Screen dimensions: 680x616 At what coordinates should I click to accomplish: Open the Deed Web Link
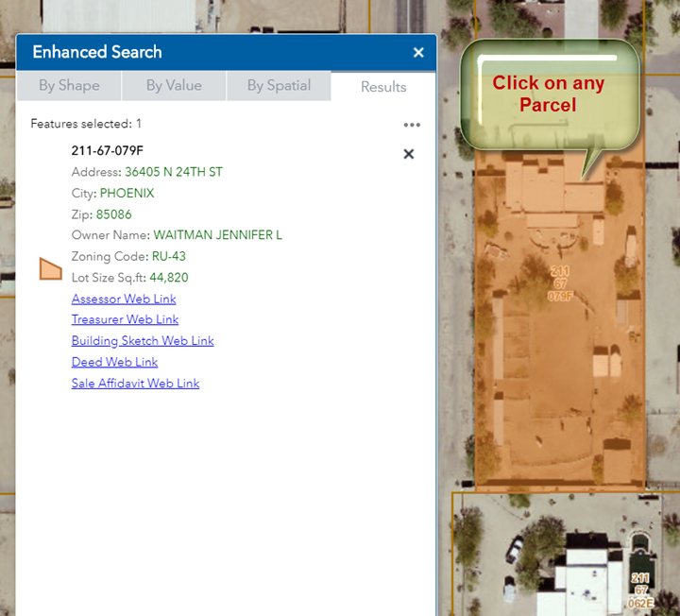click(114, 362)
